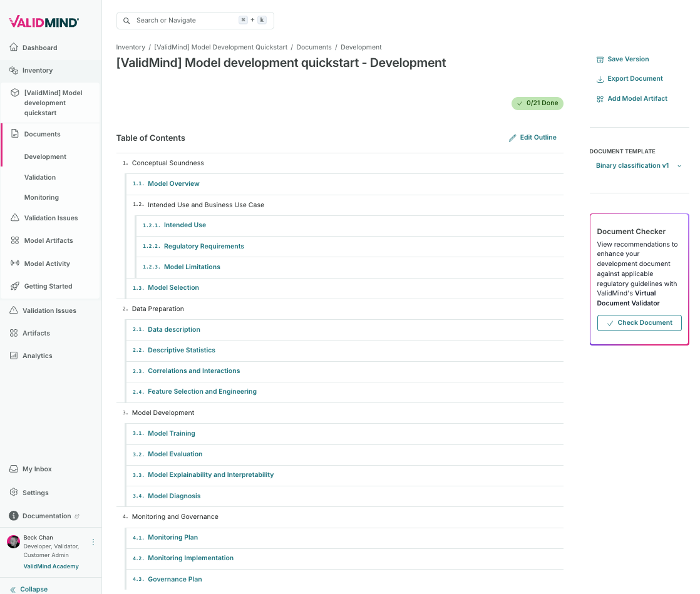Screen dimensions: 700x594
Task: Open section 1.1 Model Overview
Action: tap(173, 183)
